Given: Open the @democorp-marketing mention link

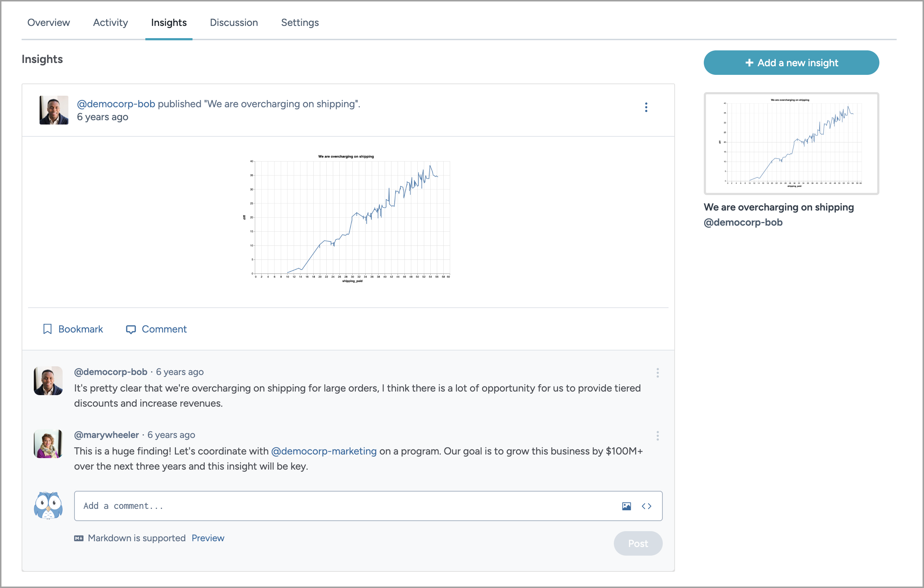Looking at the screenshot, I should tap(324, 451).
